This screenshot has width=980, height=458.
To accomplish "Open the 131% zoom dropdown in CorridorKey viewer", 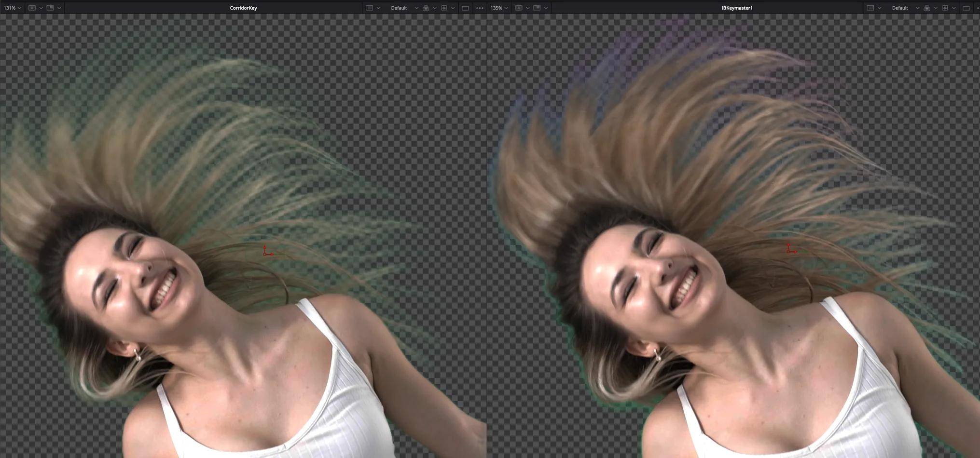I will pyautogui.click(x=13, y=8).
